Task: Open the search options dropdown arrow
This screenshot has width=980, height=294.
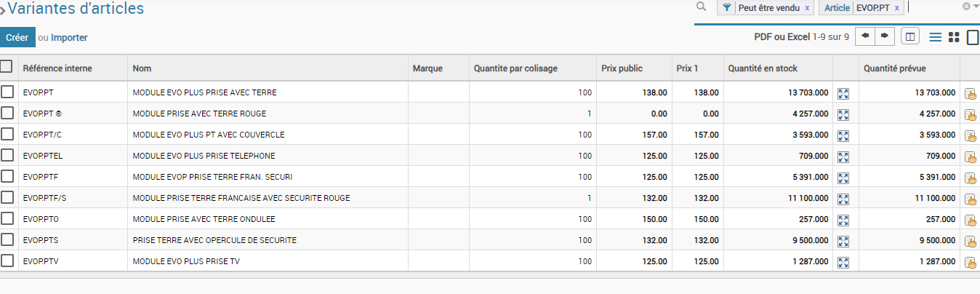Action: pos(976,7)
